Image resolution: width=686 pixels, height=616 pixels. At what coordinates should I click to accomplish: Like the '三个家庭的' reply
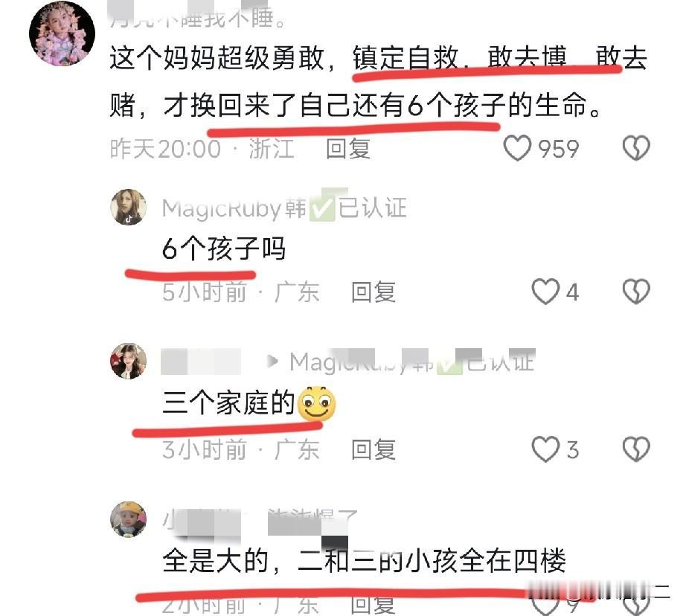[545, 449]
